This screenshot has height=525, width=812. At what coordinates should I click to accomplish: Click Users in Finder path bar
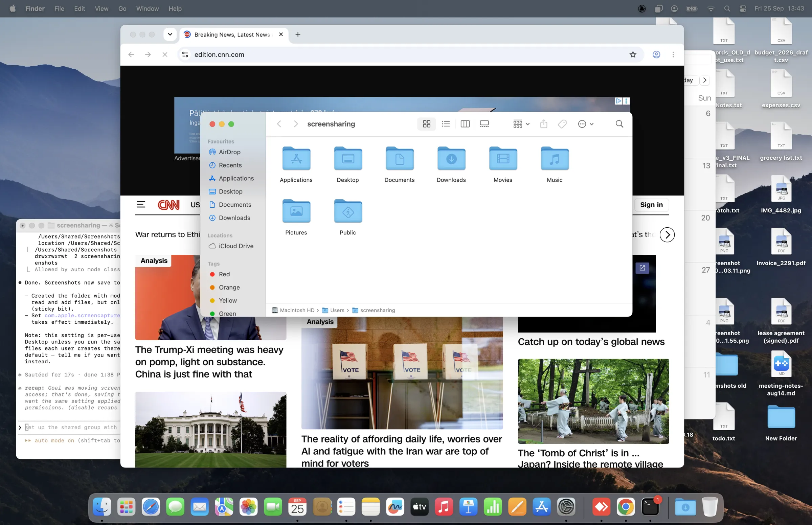[x=333, y=310]
